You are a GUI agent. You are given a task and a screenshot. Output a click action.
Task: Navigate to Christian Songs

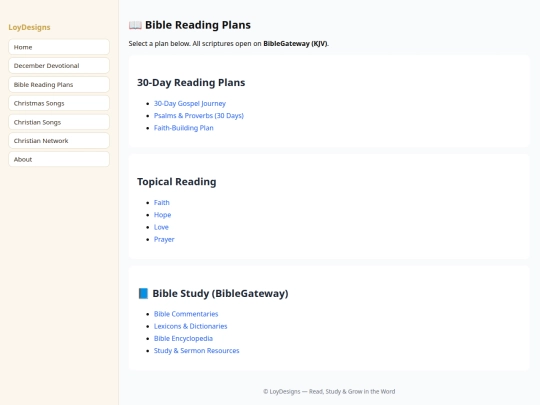[59, 122]
